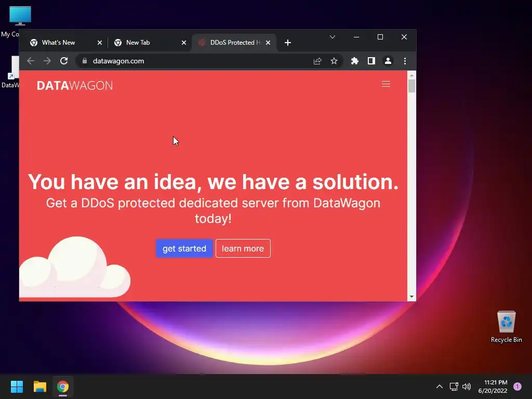The image size is (532, 399).
Task: View site info via the padlock icon
Action: tap(85, 61)
